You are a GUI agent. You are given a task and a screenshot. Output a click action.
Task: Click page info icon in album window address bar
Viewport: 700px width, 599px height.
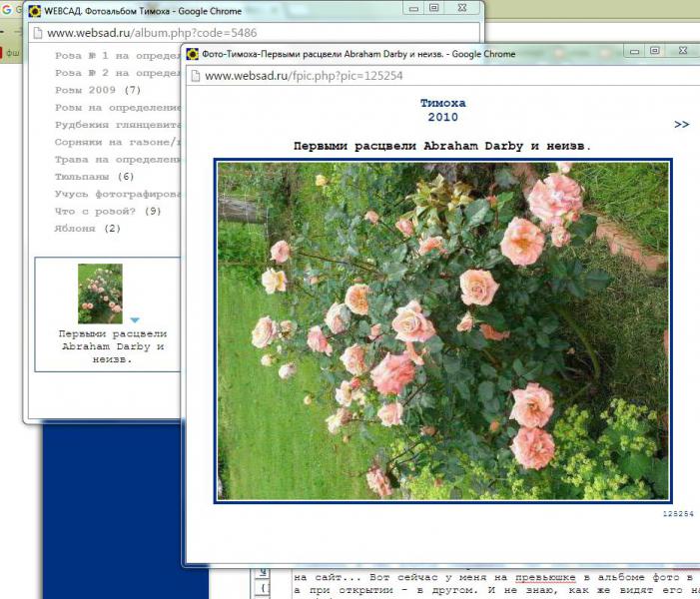click(x=36, y=32)
